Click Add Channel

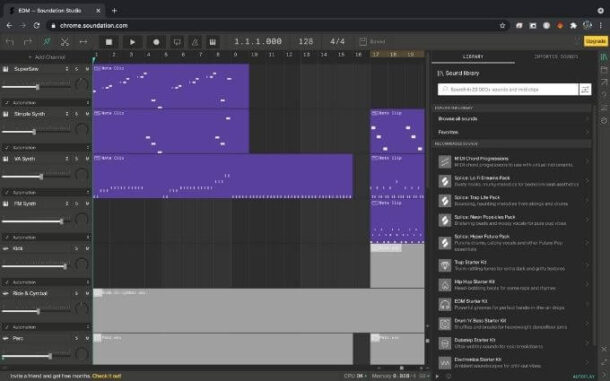(x=47, y=57)
